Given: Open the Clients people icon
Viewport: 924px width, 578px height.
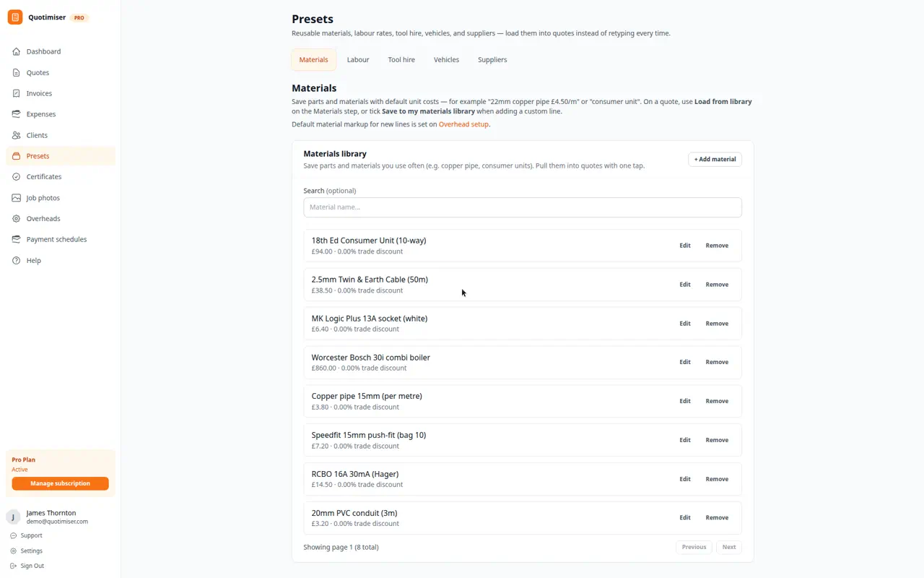Looking at the screenshot, I should 17,135.
